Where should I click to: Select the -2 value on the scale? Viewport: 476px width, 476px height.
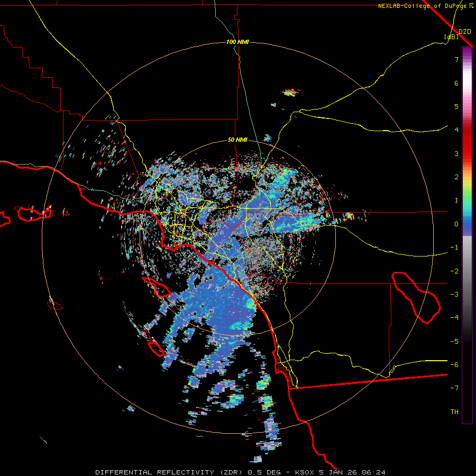pyautogui.click(x=454, y=271)
